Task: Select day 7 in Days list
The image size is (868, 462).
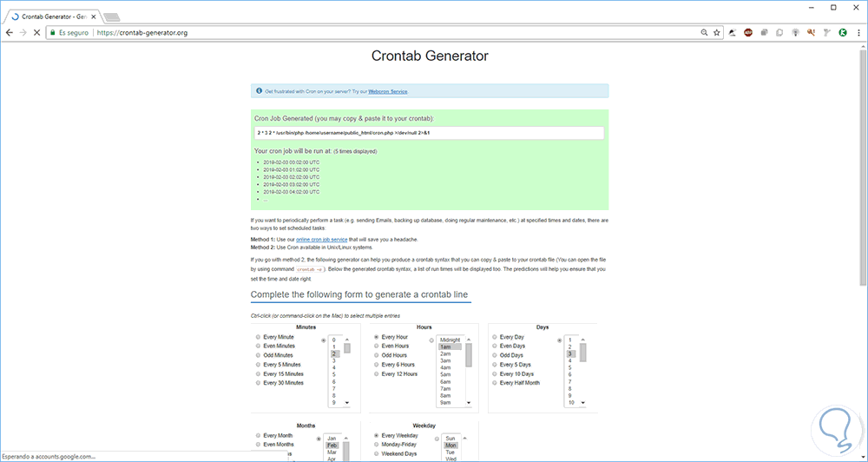Action: click(569, 382)
